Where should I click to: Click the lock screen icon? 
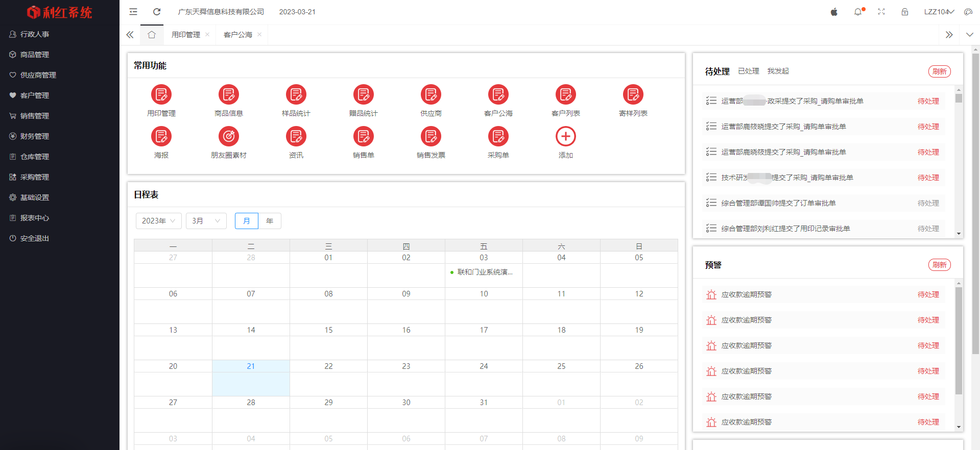(904, 12)
